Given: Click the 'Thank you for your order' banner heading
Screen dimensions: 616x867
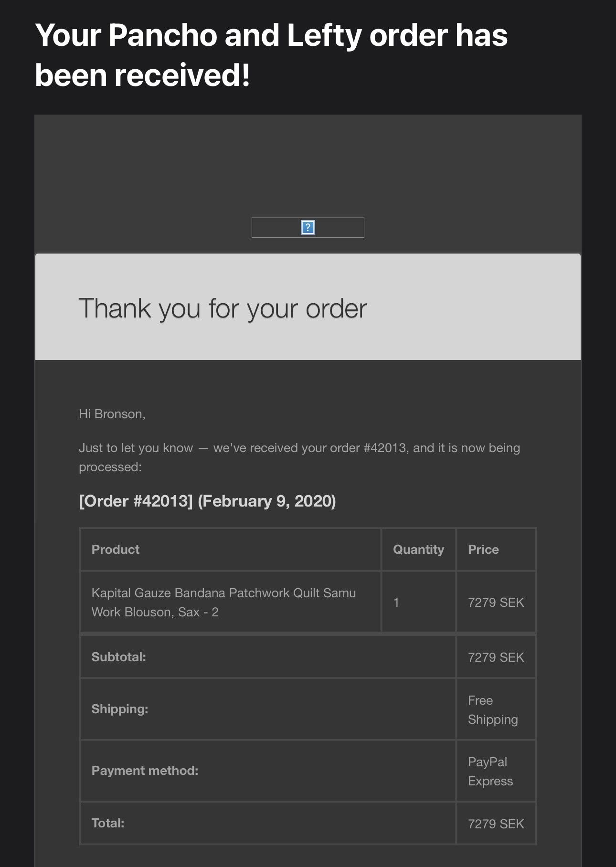Looking at the screenshot, I should [223, 308].
